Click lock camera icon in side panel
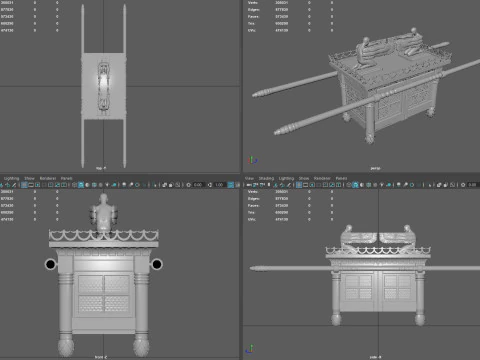The image size is (480, 360). tap(255, 185)
